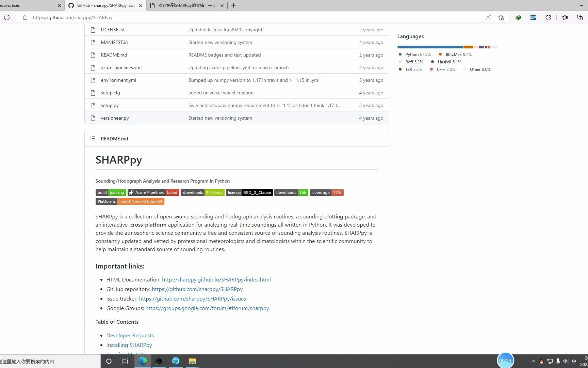Open azure-pipelines.yml file
This screenshot has height=368, width=588.
[121, 67]
